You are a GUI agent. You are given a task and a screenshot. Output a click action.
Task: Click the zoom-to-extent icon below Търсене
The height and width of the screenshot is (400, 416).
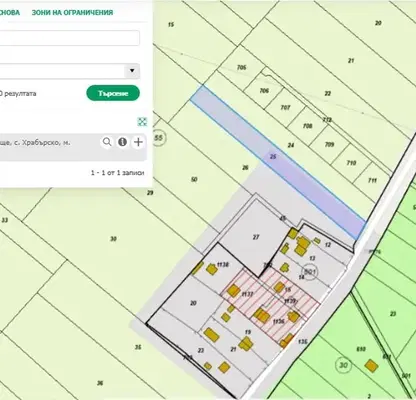pyautogui.click(x=142, y=122)
